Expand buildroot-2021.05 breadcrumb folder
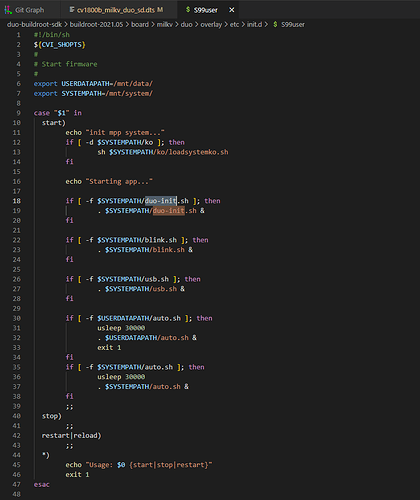 (x=96, y=24)
